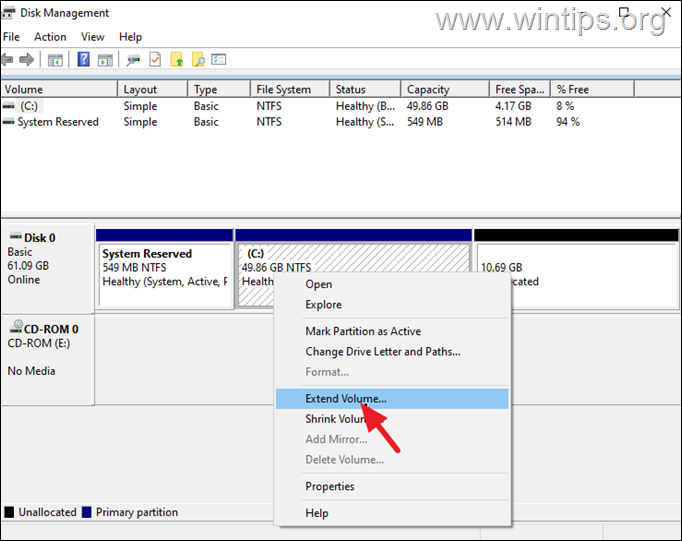This screenshot has width=682, height=541.
Task: Click the red checkmark document toolbar icon
Action: click(x=155, y=59)
